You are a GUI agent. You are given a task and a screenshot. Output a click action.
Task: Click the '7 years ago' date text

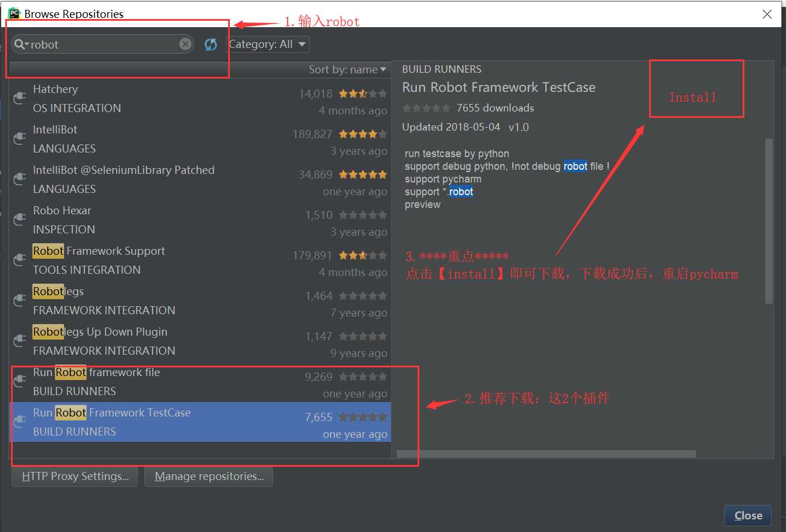pos(359,313)
